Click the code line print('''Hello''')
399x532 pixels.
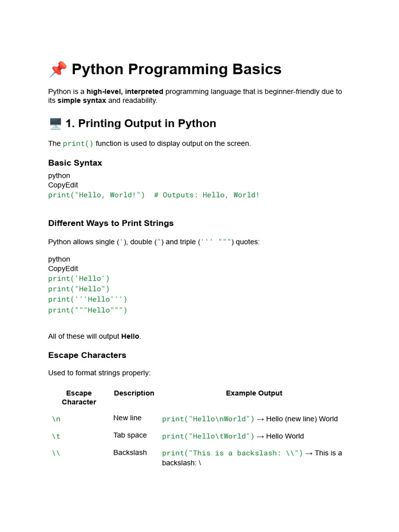point(87,300)
